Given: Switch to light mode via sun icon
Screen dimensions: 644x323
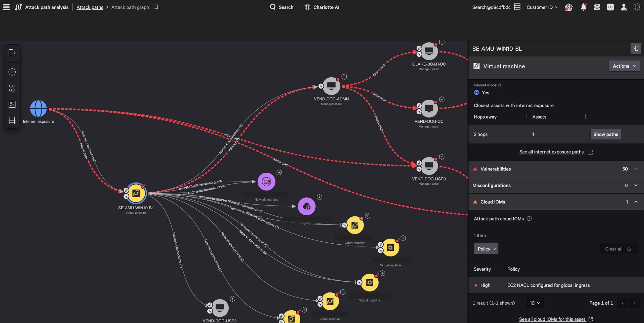Looking at the screenshot, I should point(637,7).
